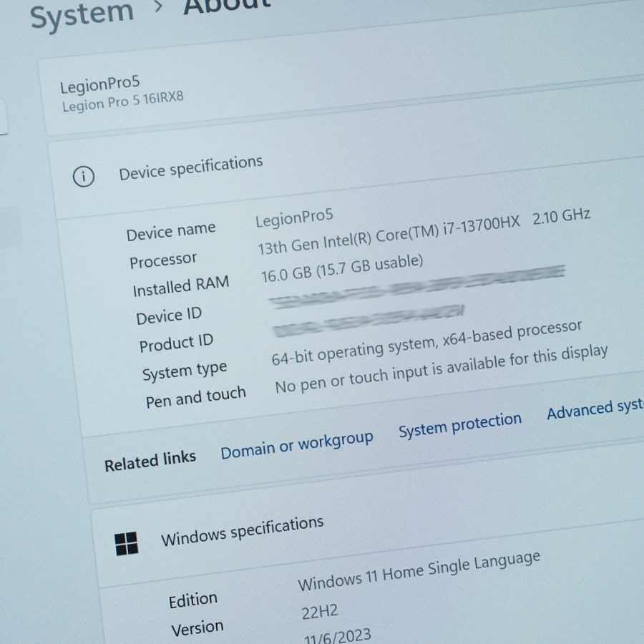Screen dimensions: 644x644
Task: Click the System type label
Action: pos(185,371)
